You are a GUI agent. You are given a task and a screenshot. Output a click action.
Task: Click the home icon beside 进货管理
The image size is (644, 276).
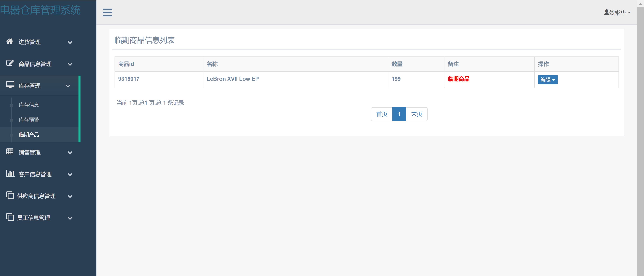(10, 41)
